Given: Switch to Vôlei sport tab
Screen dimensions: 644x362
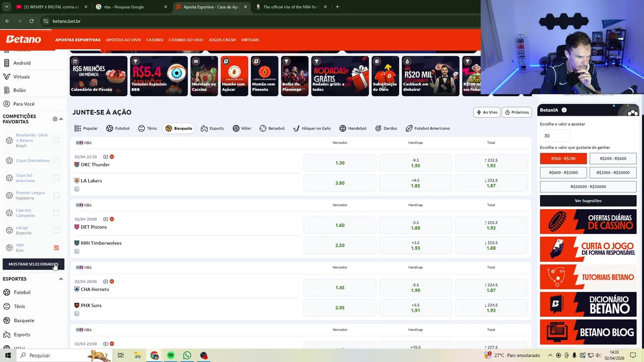Looking at the screenshot, I should [242, 128].
